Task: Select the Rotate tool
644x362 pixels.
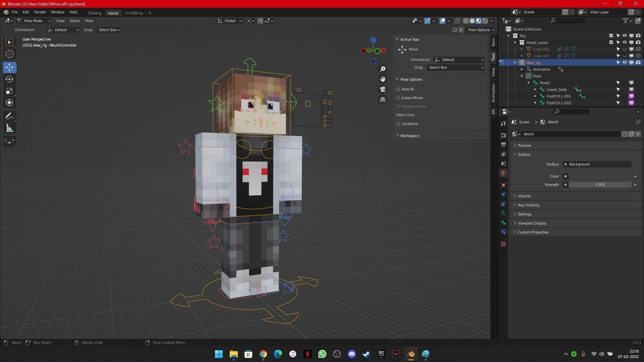Action: 9,79
